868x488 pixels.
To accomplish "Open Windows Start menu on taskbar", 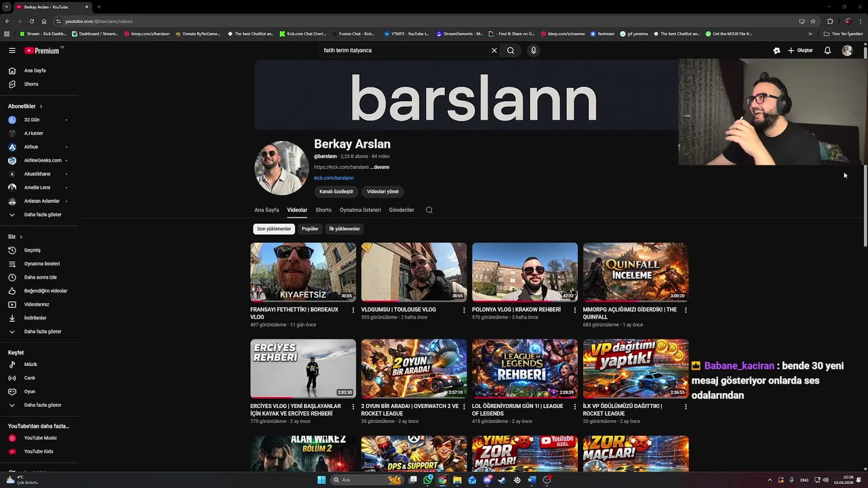I will pyautogui.click(x=321, y=480).
